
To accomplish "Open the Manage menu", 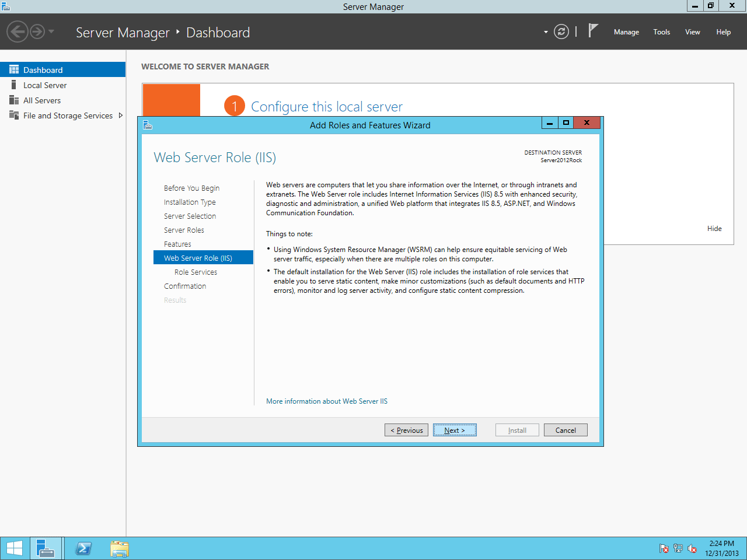I will click(626, 32).
